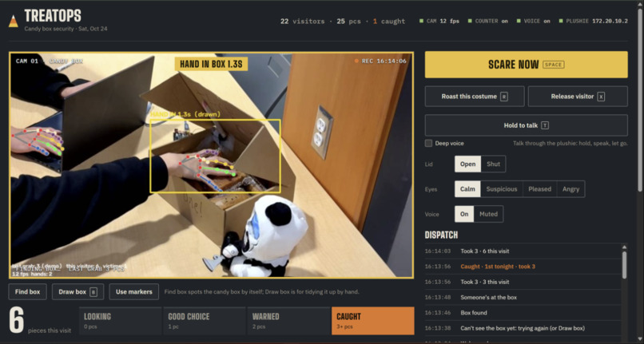Click the 1 caught counter
The width and height of the screenshot is (644, 344).
point(389,21)
